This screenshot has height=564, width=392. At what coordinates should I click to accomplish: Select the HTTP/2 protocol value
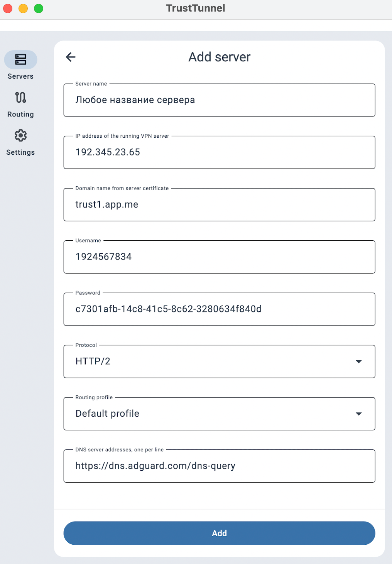(93, 361)
